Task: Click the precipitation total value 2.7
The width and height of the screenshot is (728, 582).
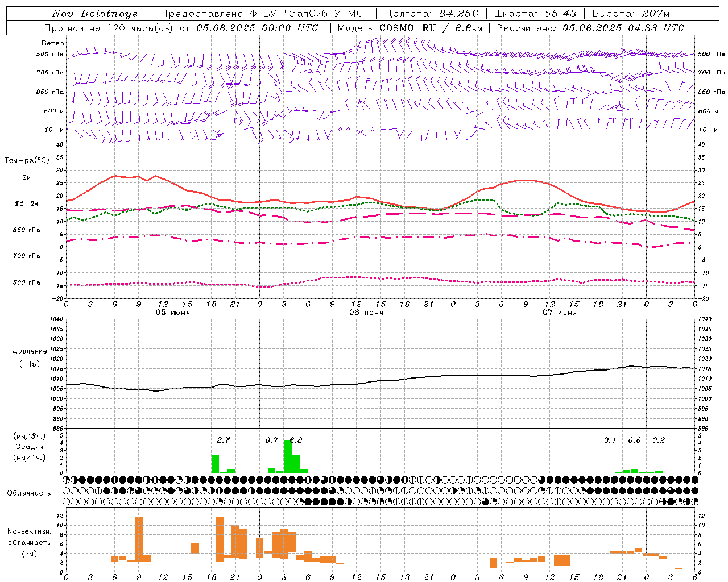Action: pyautogui.click(x=224, y=440)
